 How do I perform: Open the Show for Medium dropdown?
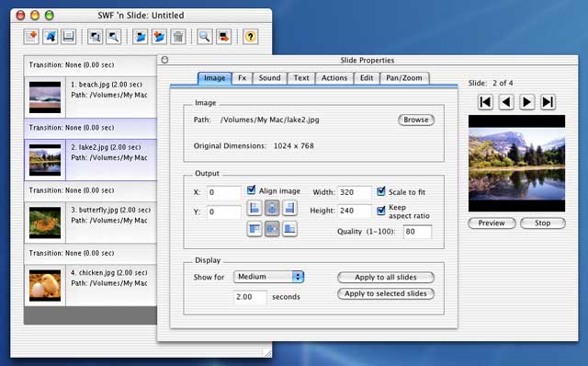pyautogui.click(x=268, y=277)
